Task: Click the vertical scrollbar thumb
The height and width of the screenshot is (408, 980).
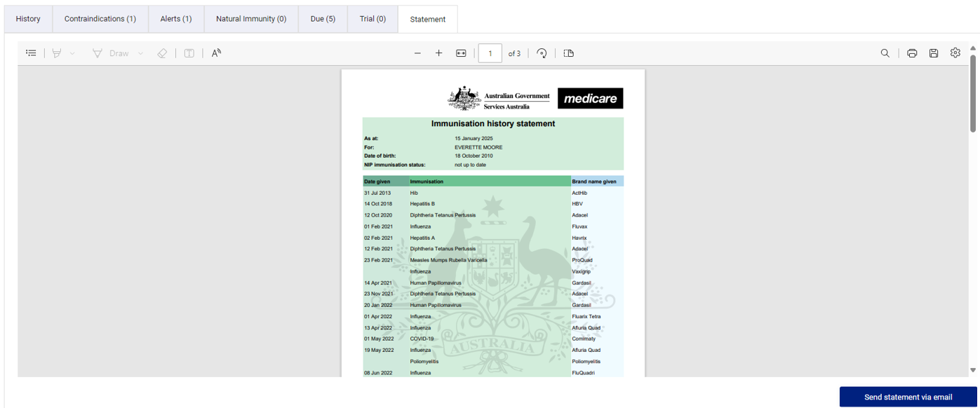Action: [x=973, y=93]
